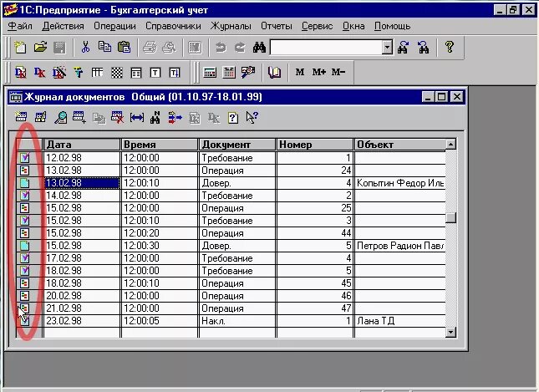Click the journal arrow-with-question help pointer icon

[x=252, y=117]
